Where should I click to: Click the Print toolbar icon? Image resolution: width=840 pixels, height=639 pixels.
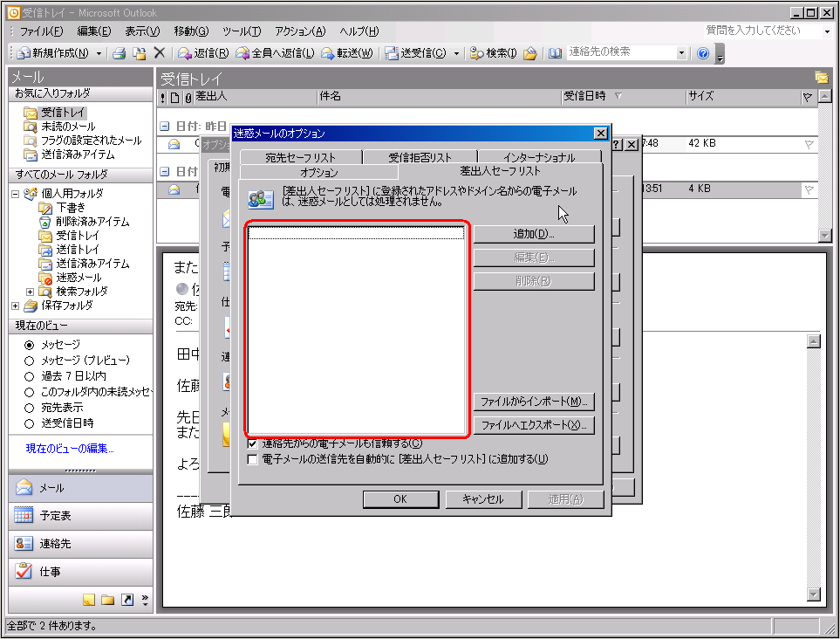click(x=119, y=53)
